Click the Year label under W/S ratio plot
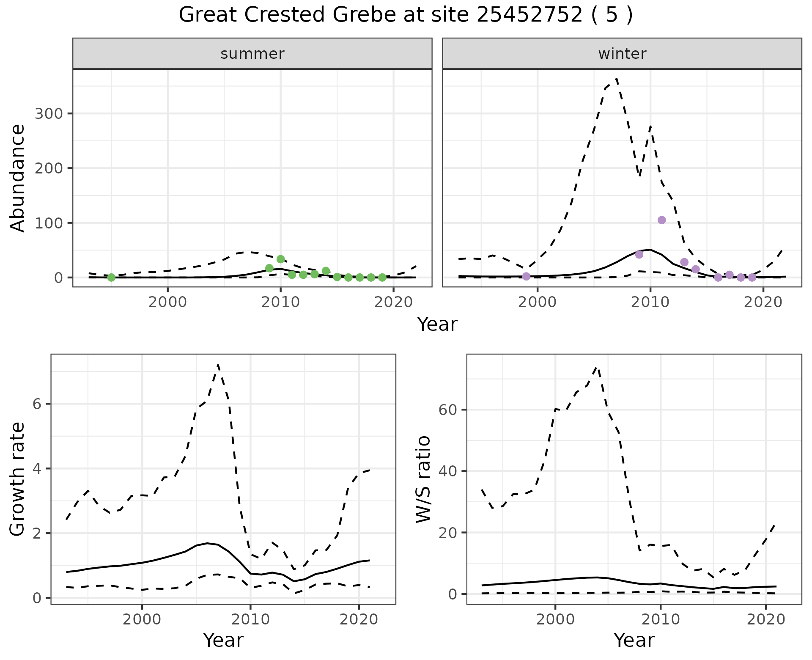 pyautogui.click(x=634, y=640)
